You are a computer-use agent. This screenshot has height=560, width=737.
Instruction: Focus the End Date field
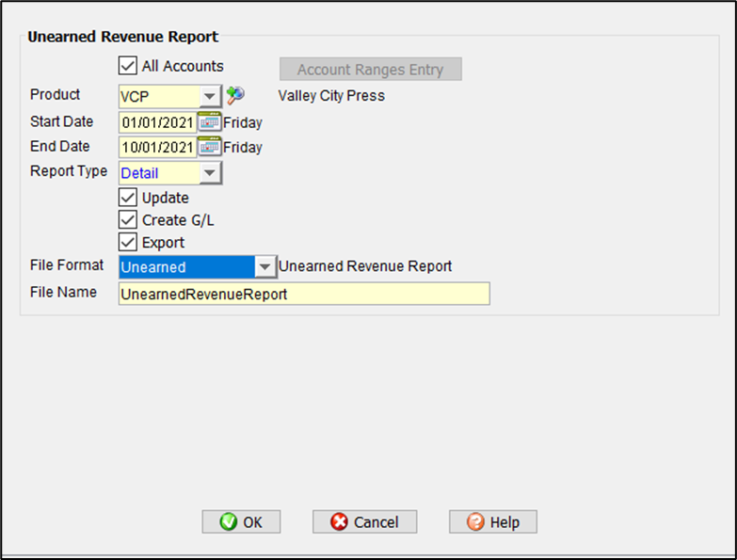pos(156,147)
